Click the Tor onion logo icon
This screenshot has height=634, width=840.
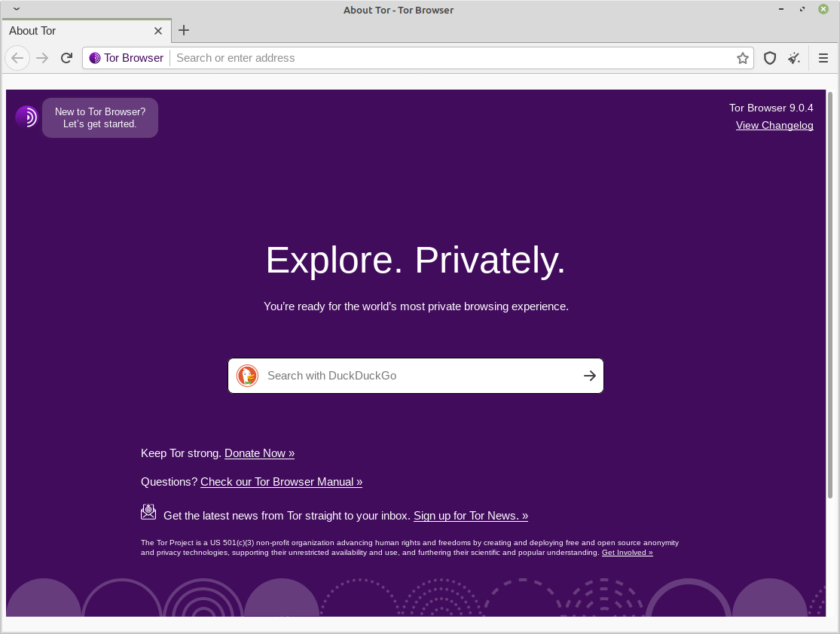(26, 117)
